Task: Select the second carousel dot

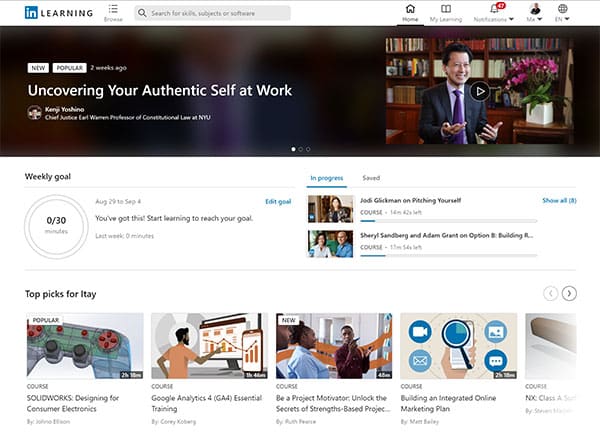Action: point(301,149)
